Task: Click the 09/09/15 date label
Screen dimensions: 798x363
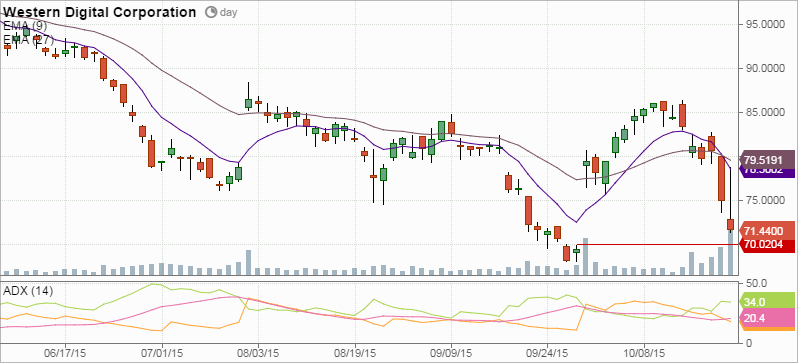Action: pos(451,352)
